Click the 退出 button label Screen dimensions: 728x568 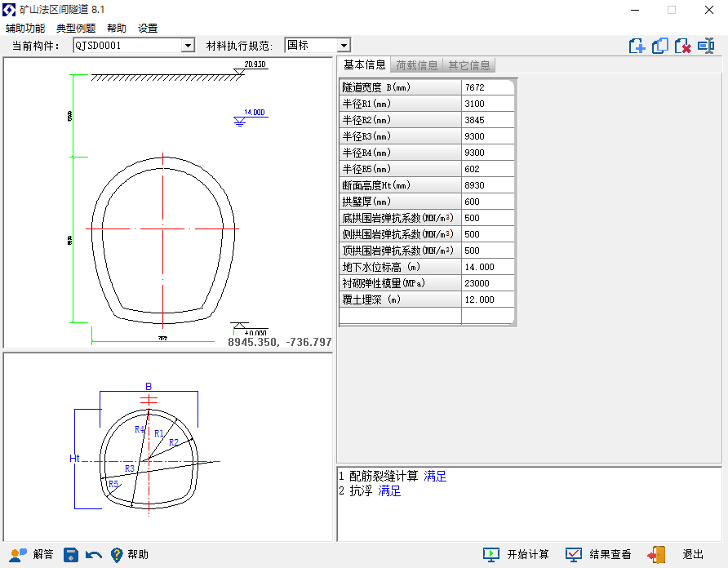pyautogui.click(x=693, y=554)
